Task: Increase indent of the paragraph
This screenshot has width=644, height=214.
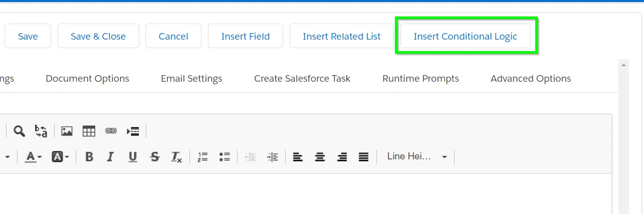Action: coord(272,157)
